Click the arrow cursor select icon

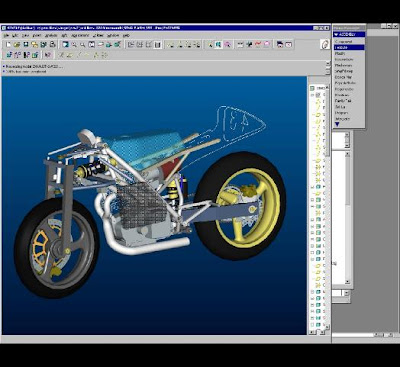click(210, 44)
